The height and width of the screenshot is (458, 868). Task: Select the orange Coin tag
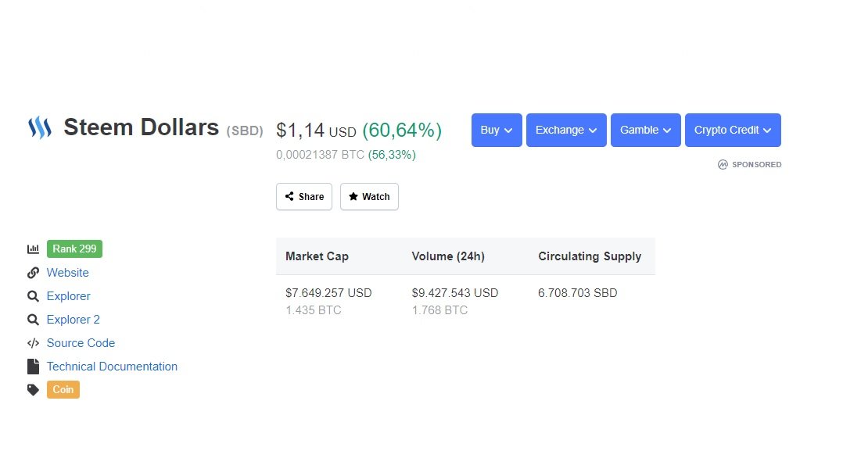(x=63, y=389)
